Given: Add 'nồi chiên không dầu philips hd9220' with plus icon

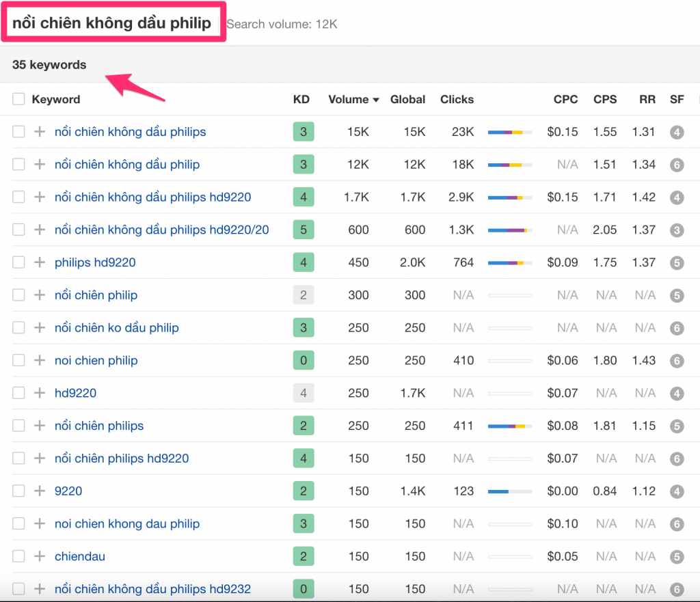Looking at the screenshot, I should tap(40, 197).
